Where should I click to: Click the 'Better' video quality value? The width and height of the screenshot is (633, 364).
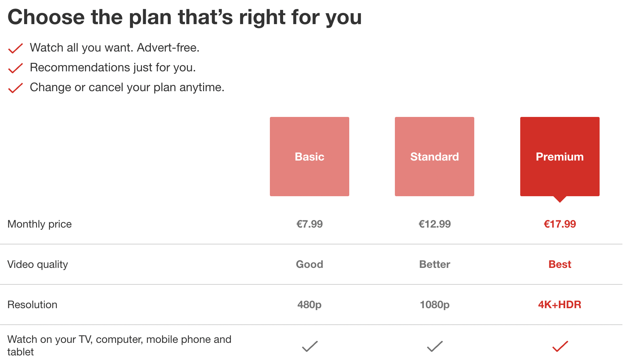click(435, 264)
